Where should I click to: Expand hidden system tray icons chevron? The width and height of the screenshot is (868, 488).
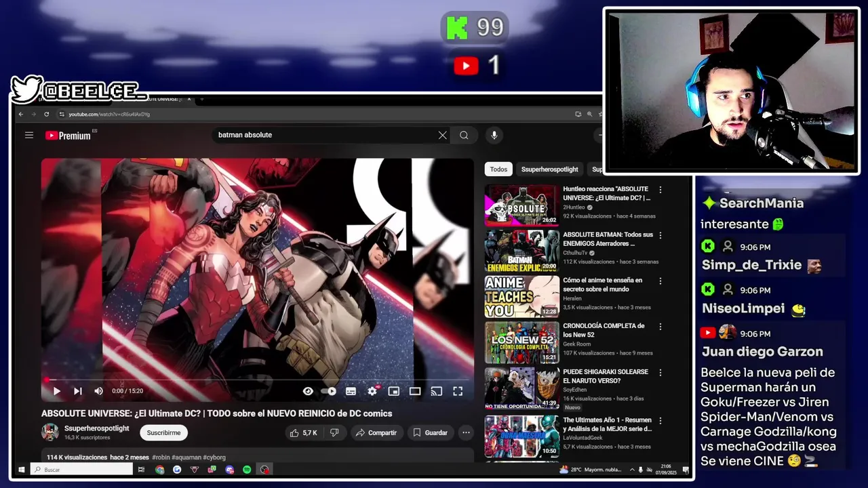(x=632, y=470)
